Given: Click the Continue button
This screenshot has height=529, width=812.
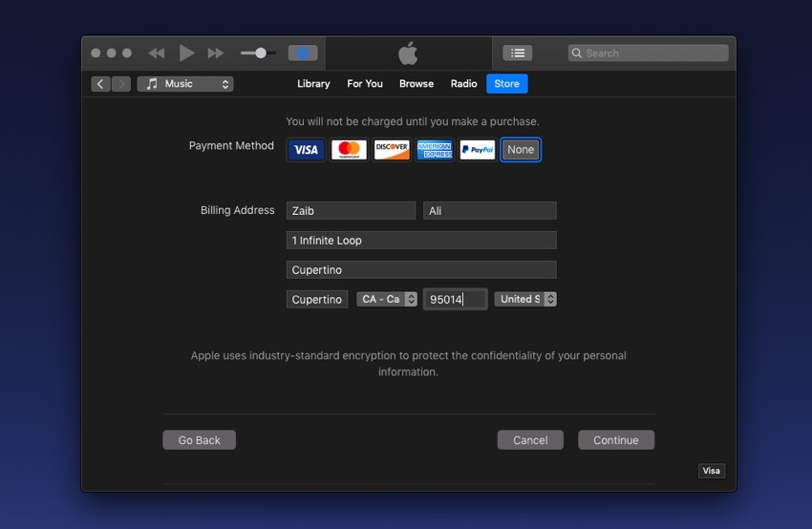Looking at the screenshot, I should (x=616, y=440).
